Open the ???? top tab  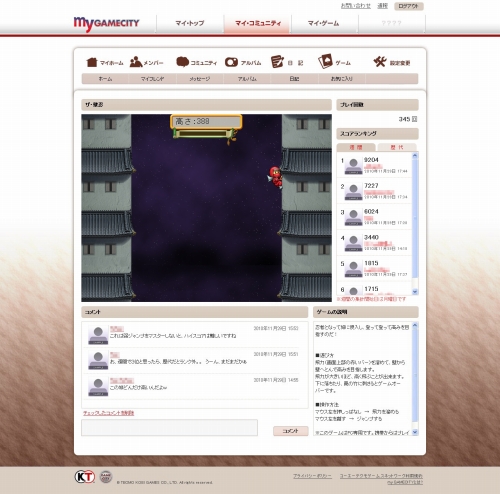tap(391, 23)
